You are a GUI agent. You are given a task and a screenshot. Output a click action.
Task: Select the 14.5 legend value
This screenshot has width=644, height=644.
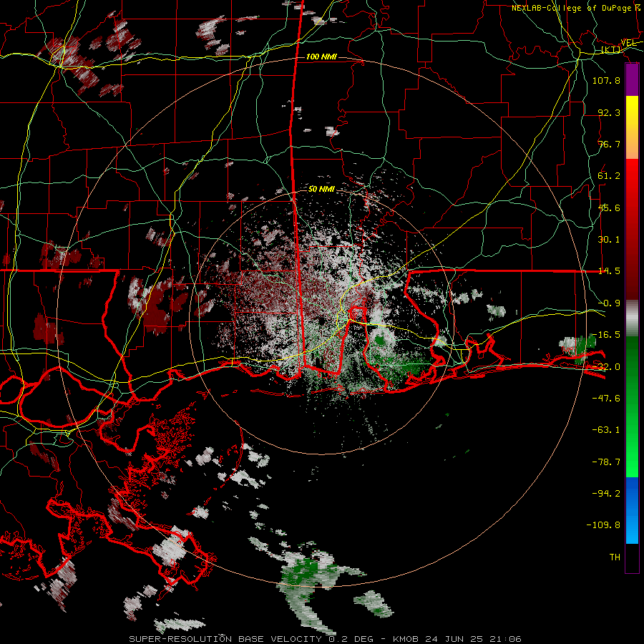[x=609, y=271]
